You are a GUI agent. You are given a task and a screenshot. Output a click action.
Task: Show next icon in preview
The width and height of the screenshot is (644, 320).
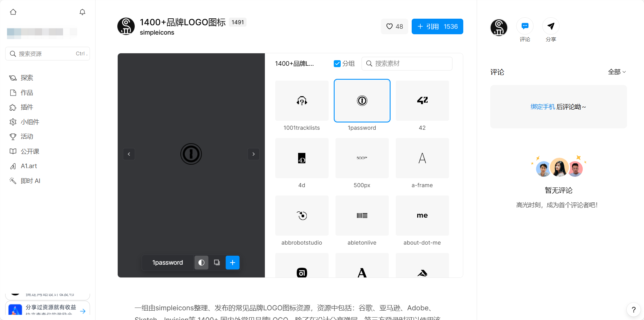tap(253, 154)
